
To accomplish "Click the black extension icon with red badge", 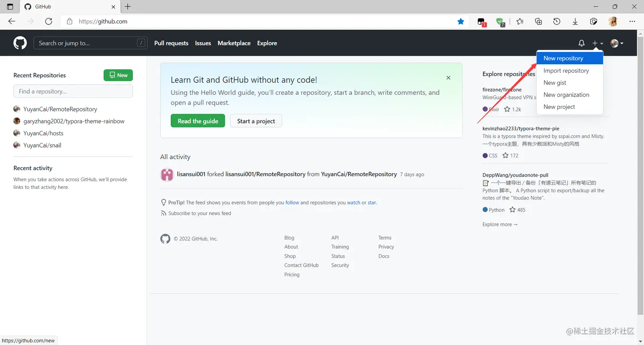I will (482, 22).
